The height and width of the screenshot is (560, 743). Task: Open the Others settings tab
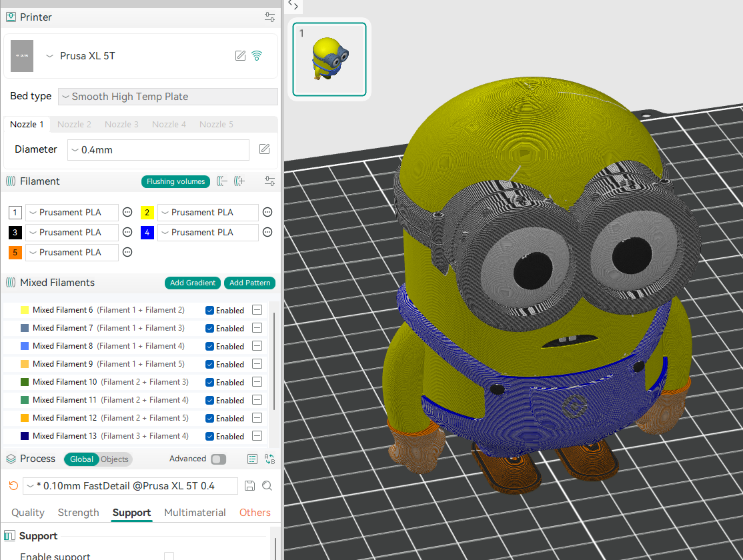click(255, 513)
